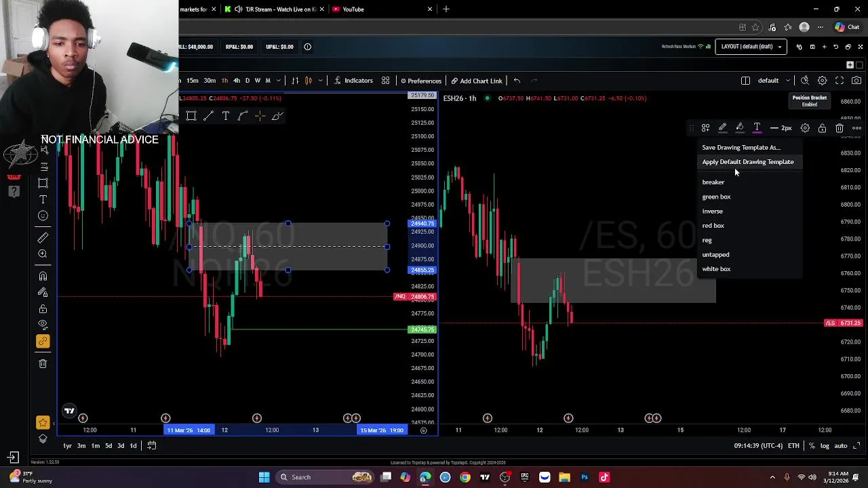Viewport: 868px width, 488px height.
Task: Switch to the D daily timeframe
Action: pyautogui.click(x=247, y=81)
